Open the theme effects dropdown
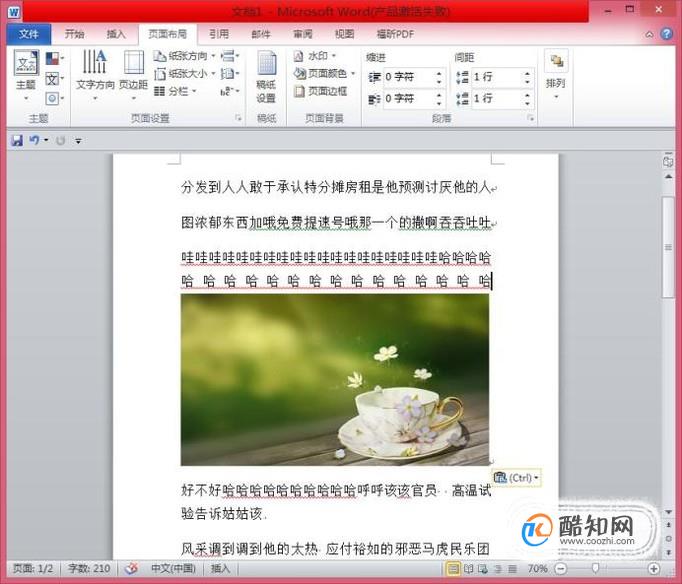 tap(55, 98)
